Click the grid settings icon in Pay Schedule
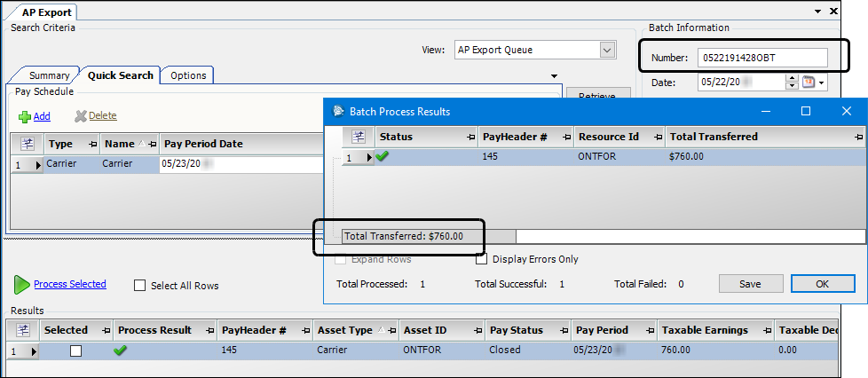 (x=27, y=144)
